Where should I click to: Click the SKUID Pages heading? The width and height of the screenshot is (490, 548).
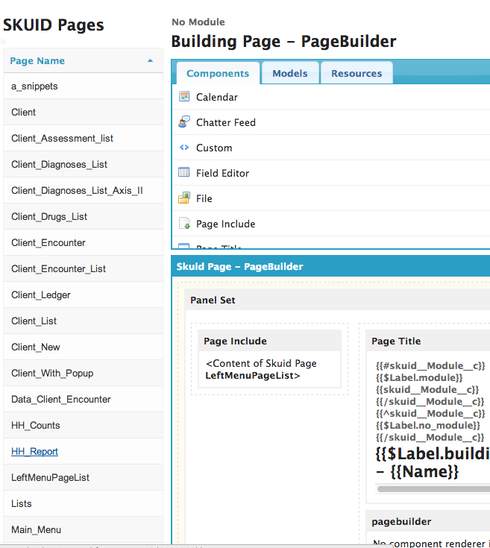(x=53, y=25)
